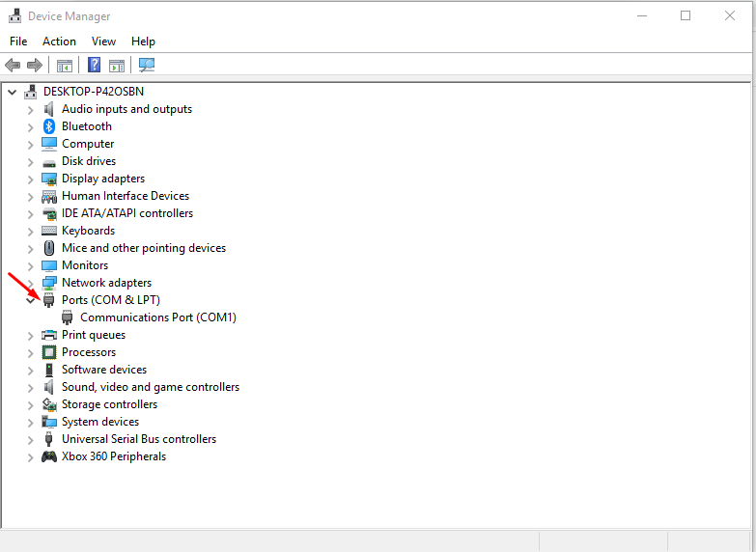Click the Sound, video and game controllers icon

pyautogui.click(x=48, y=387)
